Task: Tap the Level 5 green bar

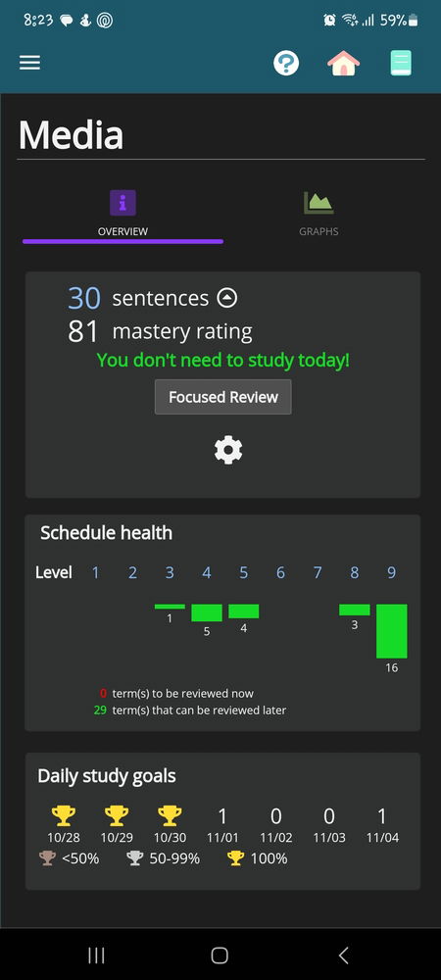Action: pos(244,612)
